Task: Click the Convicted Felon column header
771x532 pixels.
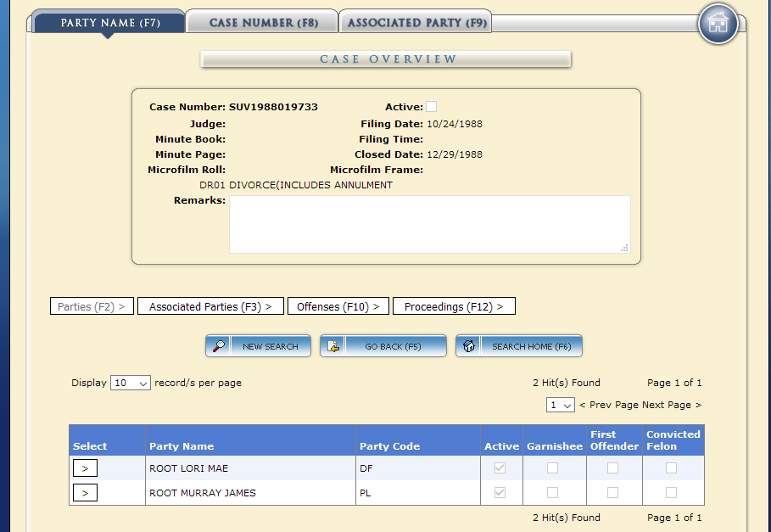Action: [x=673, y=440]
